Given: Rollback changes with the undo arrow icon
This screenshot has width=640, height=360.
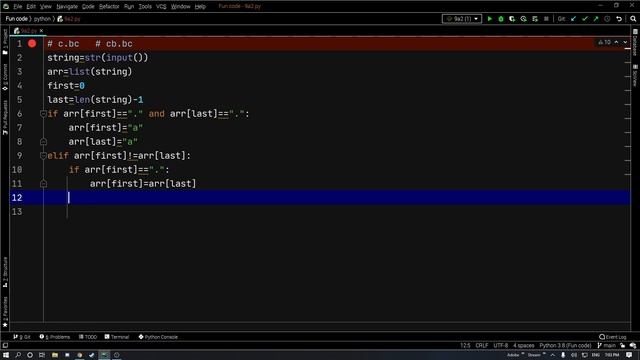Looking at the screenshot, I should tap(619, 19).
